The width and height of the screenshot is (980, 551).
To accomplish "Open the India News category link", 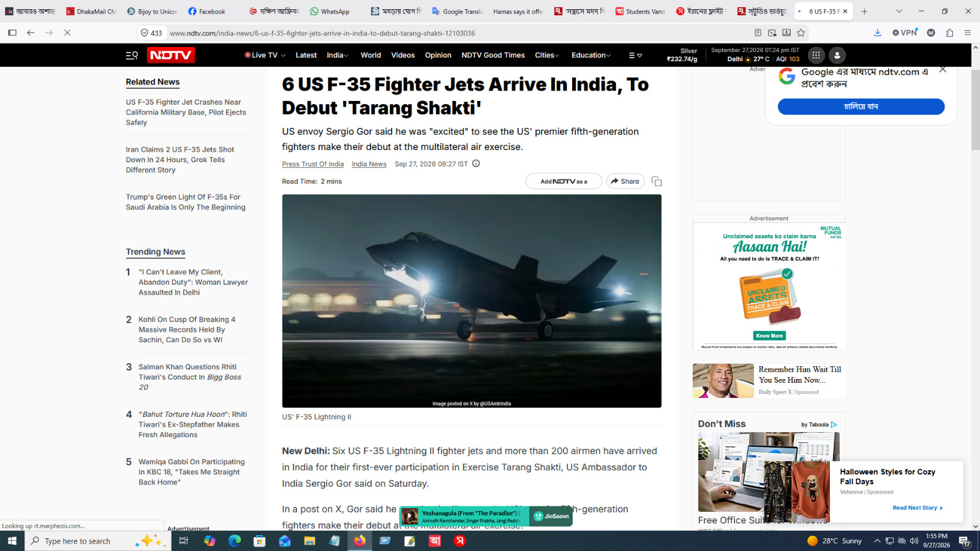I will (369, 164).
